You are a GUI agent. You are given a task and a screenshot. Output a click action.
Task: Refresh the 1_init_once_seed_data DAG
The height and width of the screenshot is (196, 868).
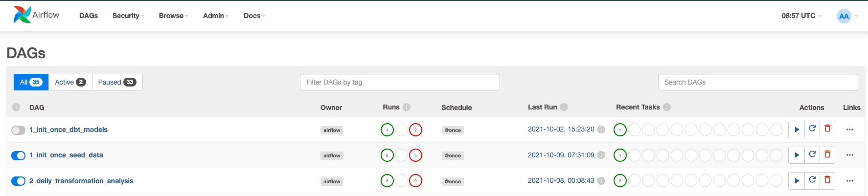point(812,154)
